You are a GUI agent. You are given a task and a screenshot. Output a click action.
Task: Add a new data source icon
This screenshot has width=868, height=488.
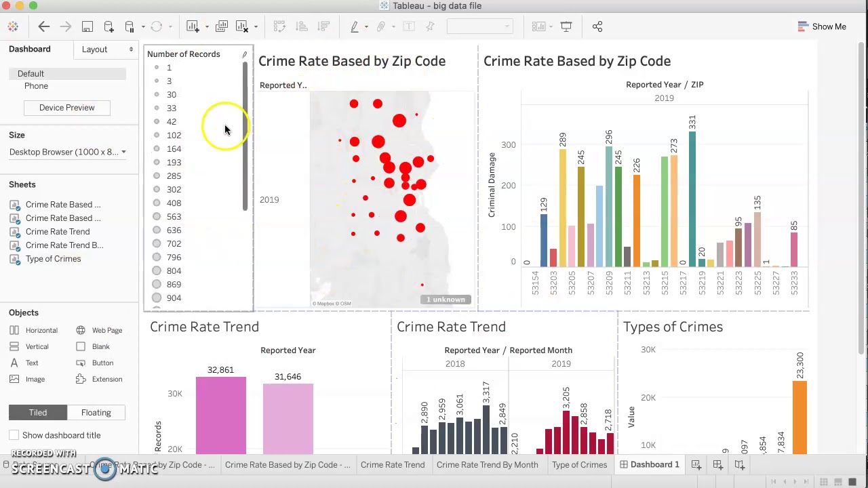[x=108, y=26]
